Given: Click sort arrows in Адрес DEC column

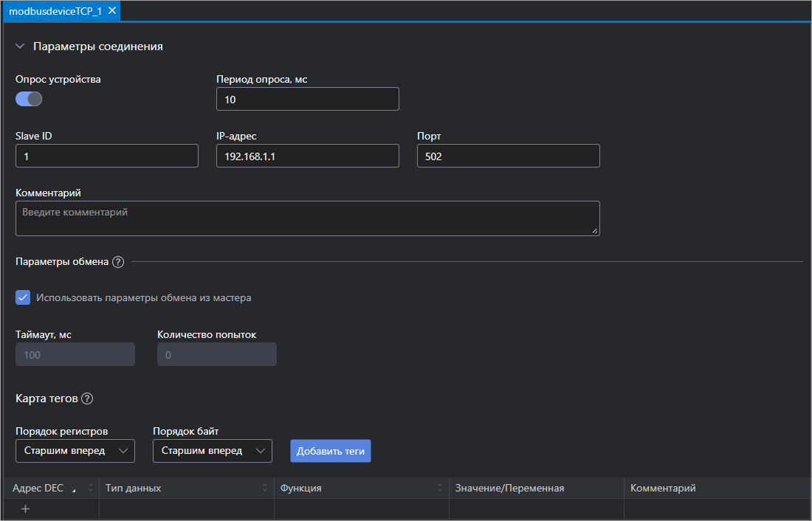Looking at the screenshot, I should 91,488.
